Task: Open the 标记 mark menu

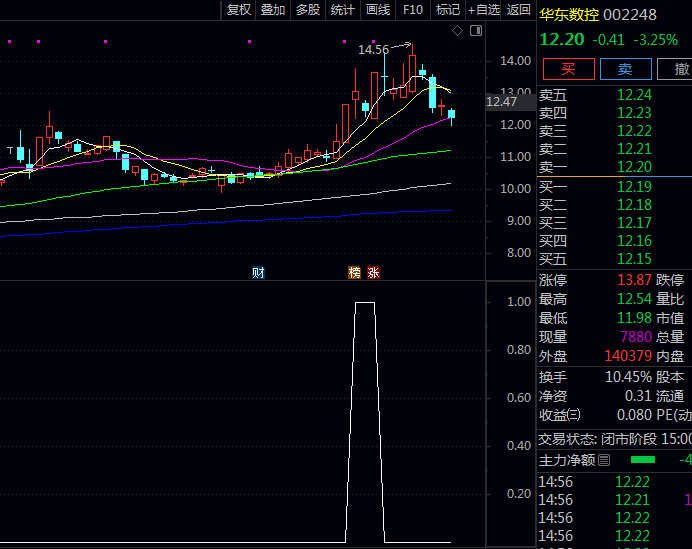Action: coord(448,10)
